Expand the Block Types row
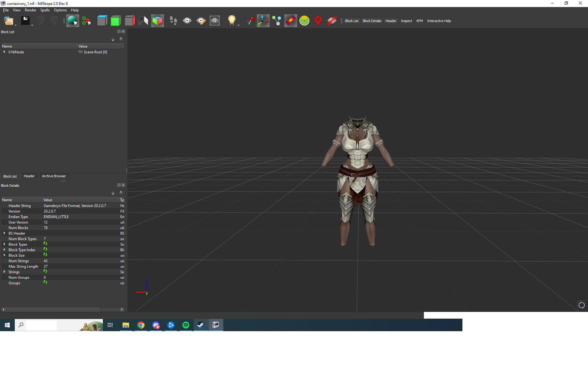The width and height of the screenshot is (588, 368). (4, 244)
